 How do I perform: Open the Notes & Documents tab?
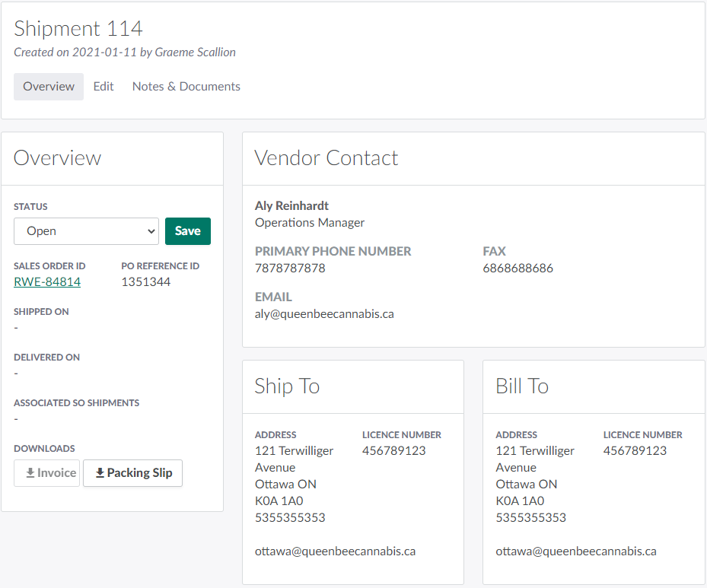point(186,87)
